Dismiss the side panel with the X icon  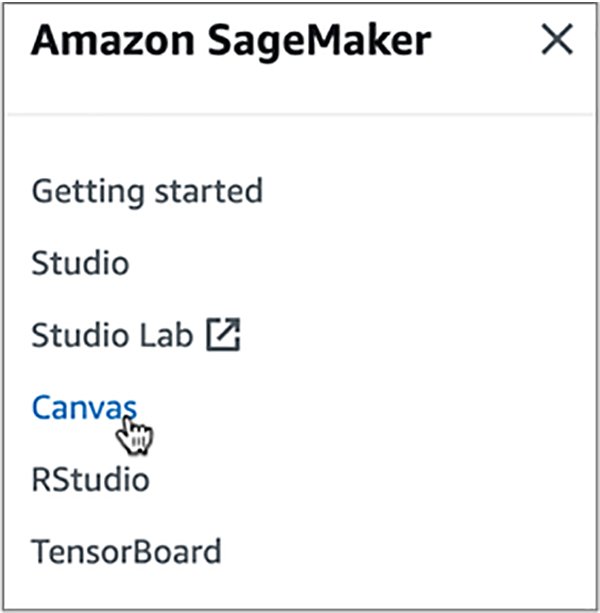pos(556,41)
